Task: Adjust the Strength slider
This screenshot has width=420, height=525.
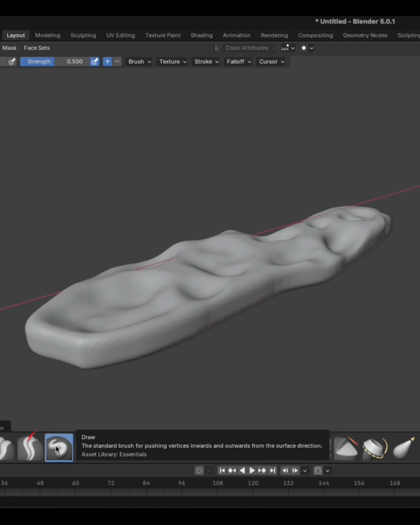Action: point(55,62)
